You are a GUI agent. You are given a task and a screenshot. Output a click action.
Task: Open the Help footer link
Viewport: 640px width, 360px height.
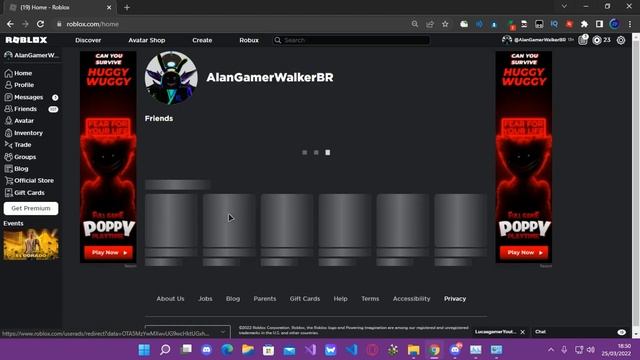tap(340, 299)
